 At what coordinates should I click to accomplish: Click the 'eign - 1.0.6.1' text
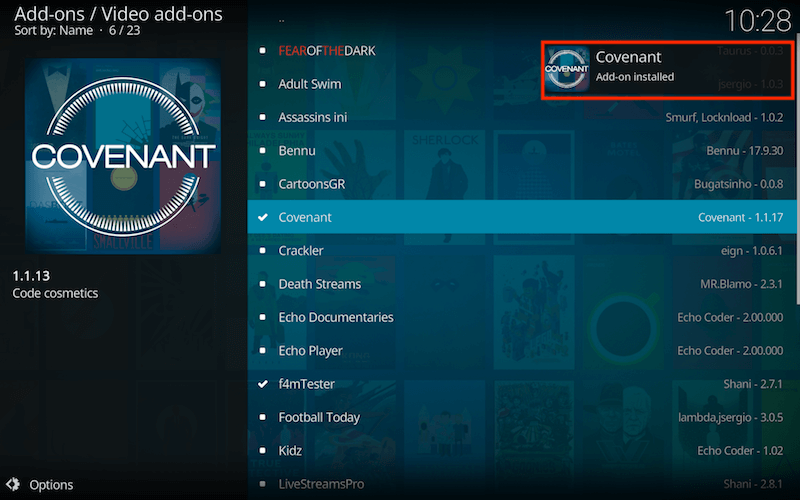pos(752,251)
